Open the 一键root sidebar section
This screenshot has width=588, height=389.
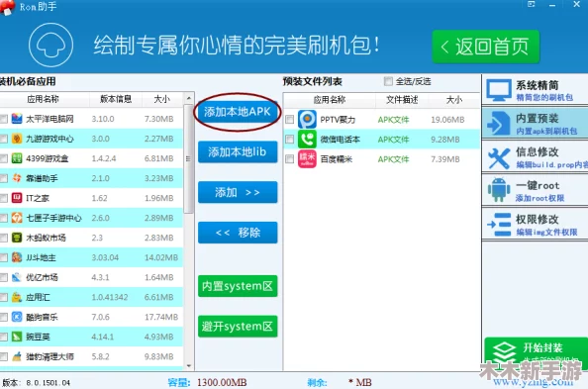click(535, 190)
